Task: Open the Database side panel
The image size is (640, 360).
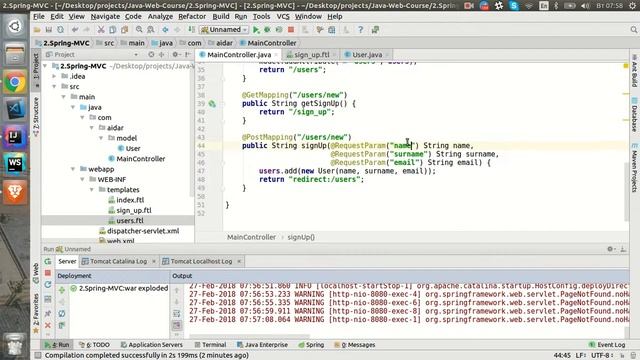Action: (634, 115)
